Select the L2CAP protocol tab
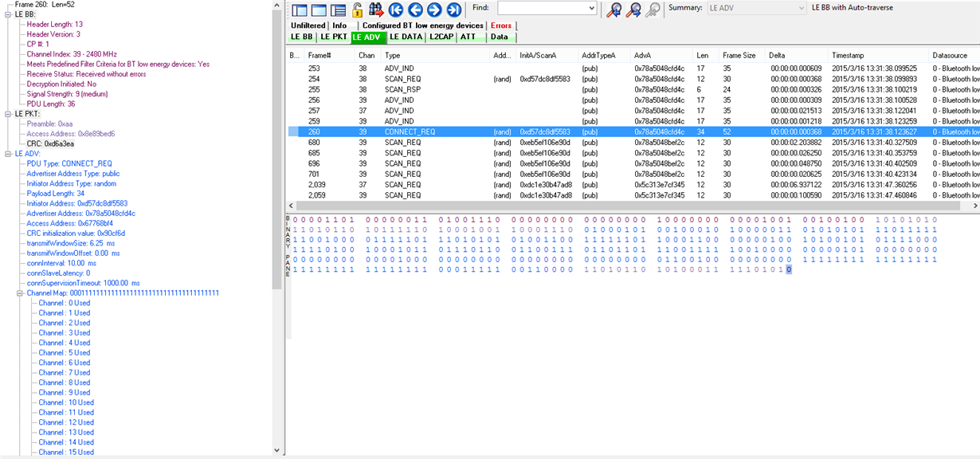The image size is (980, 459). click(441, 37)
